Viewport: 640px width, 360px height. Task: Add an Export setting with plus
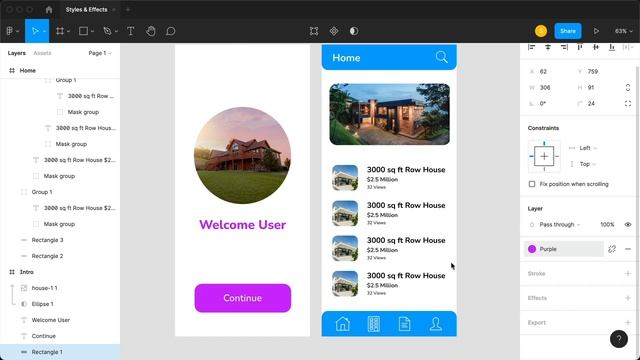[x=628, y=322]
